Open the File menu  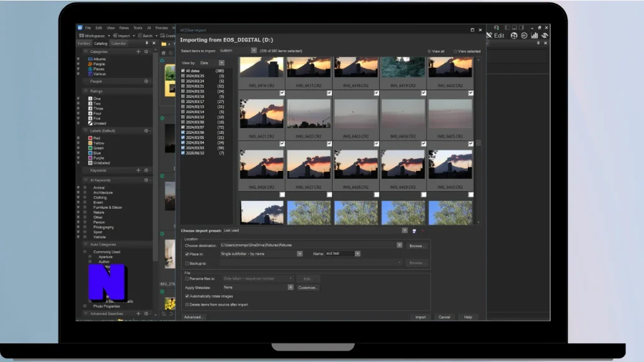(88, 28)
